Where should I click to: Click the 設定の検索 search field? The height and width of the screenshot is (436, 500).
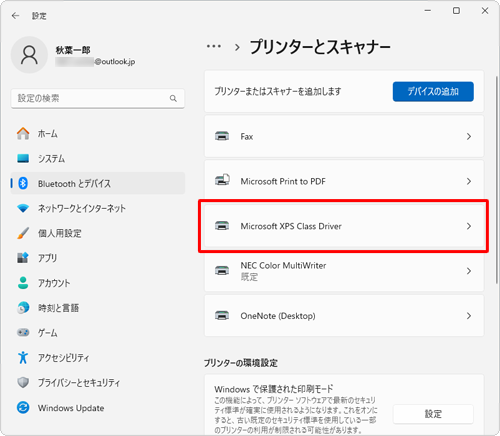pos(98,98)
